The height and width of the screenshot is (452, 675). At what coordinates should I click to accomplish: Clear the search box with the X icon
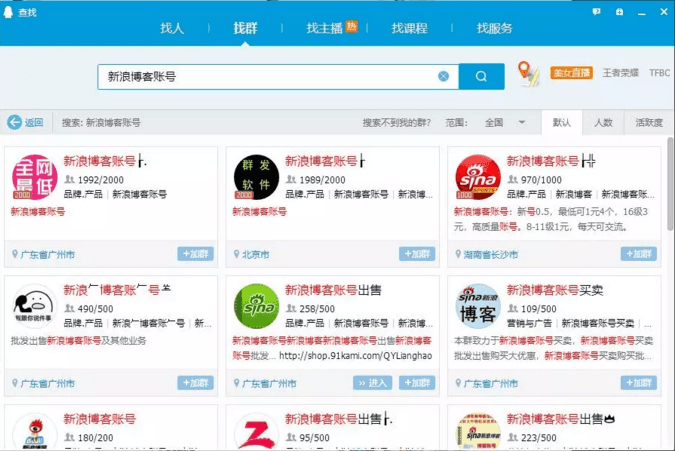tap(443, 77)
